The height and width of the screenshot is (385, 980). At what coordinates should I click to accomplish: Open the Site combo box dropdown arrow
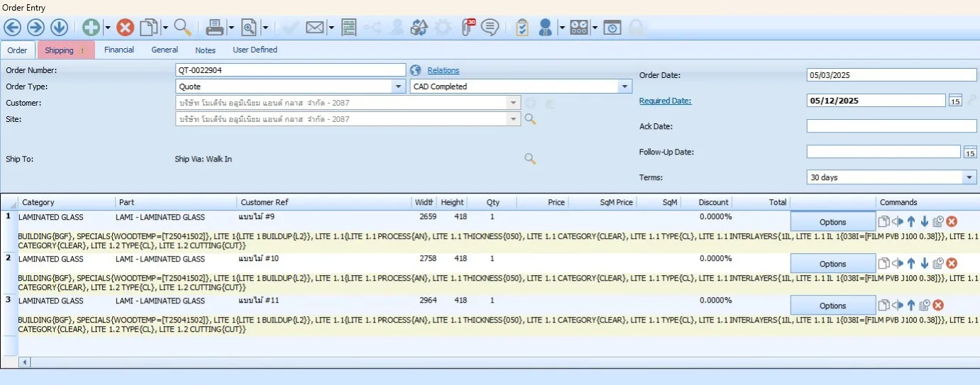click(514, 119)
